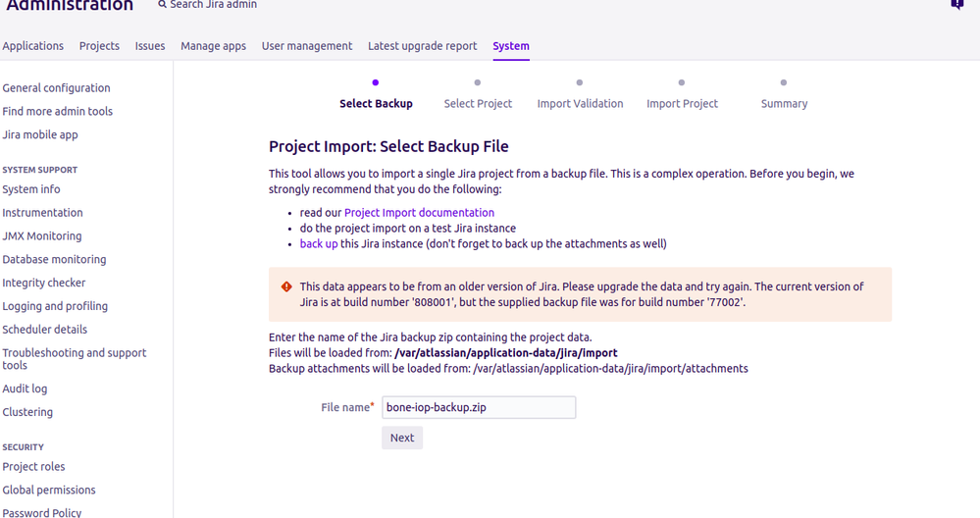This screenshot has height=518, width=980.
Task: Open Latest upgrade report tab
Action: [423, 46]
